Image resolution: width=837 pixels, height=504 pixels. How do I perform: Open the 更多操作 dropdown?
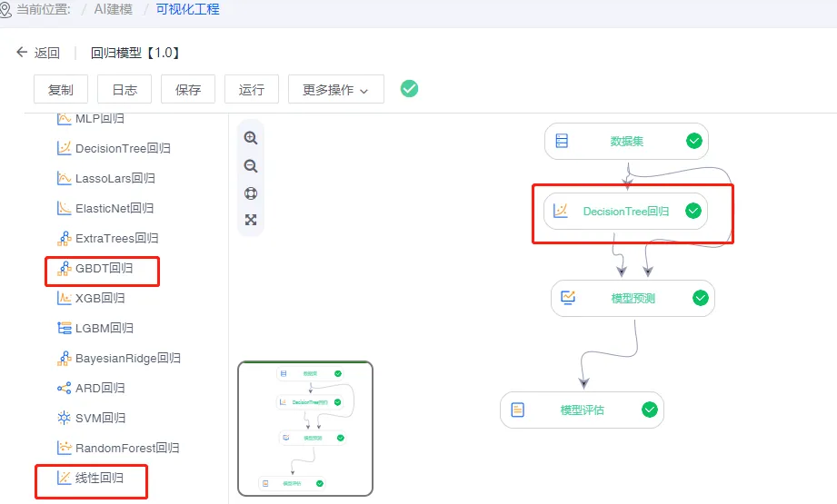[335, 90]
